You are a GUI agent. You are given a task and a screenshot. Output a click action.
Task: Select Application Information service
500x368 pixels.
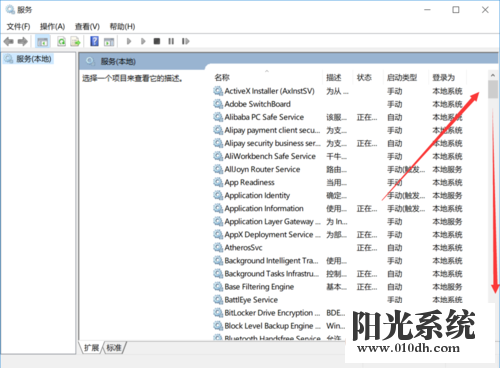(x=264, y=208)
